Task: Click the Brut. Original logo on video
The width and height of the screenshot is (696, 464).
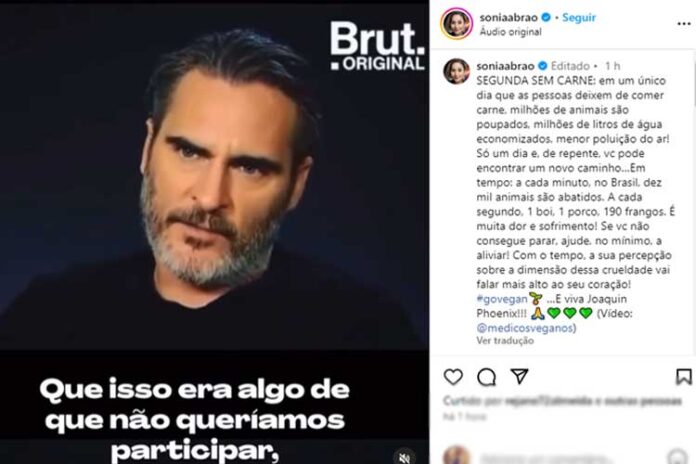Action: (x=378, y=46)
